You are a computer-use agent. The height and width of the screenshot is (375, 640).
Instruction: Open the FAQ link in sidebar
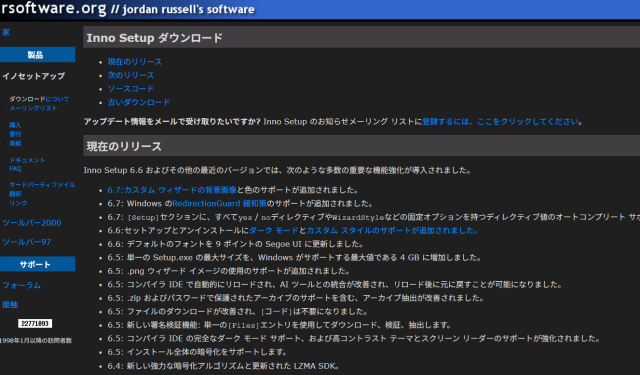[15, 169]
